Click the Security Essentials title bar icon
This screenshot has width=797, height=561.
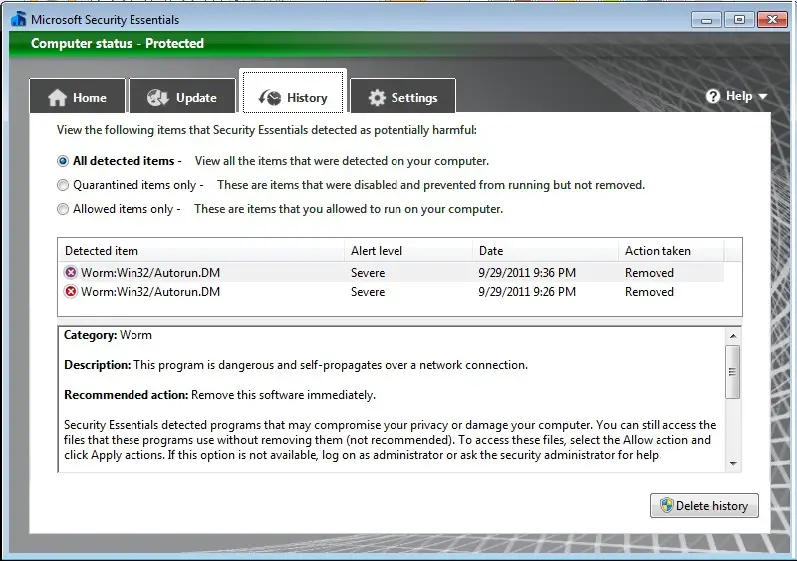19,19
